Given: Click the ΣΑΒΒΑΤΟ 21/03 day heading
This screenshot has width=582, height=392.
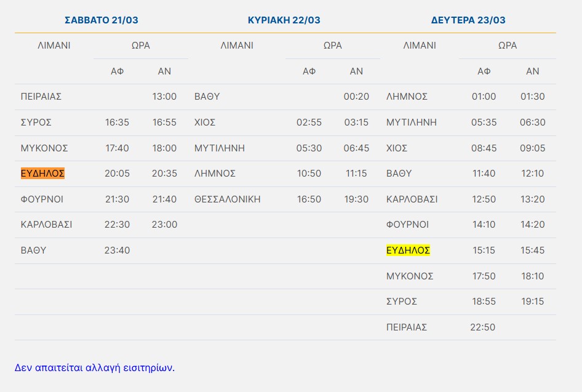Looking at the screenshot, I should tap(102, 20).
